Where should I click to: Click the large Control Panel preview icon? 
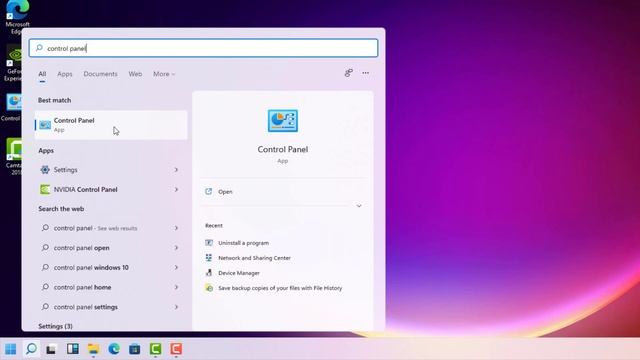[283, 121]
